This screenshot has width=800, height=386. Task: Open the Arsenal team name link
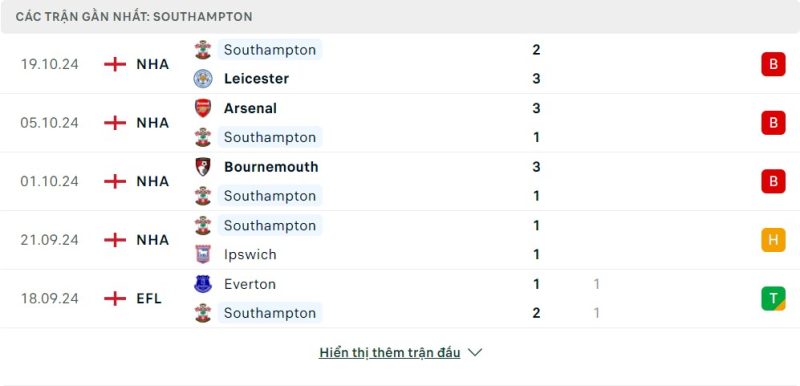click(x=250, y=108)
